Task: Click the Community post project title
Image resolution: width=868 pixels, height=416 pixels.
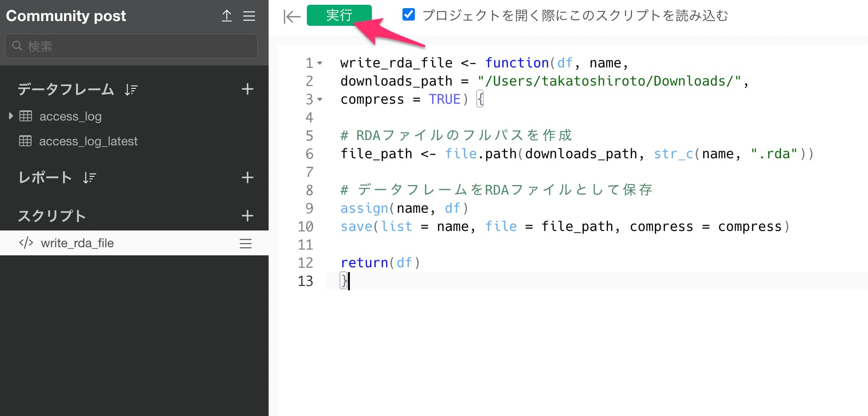Action: (66, 16)
